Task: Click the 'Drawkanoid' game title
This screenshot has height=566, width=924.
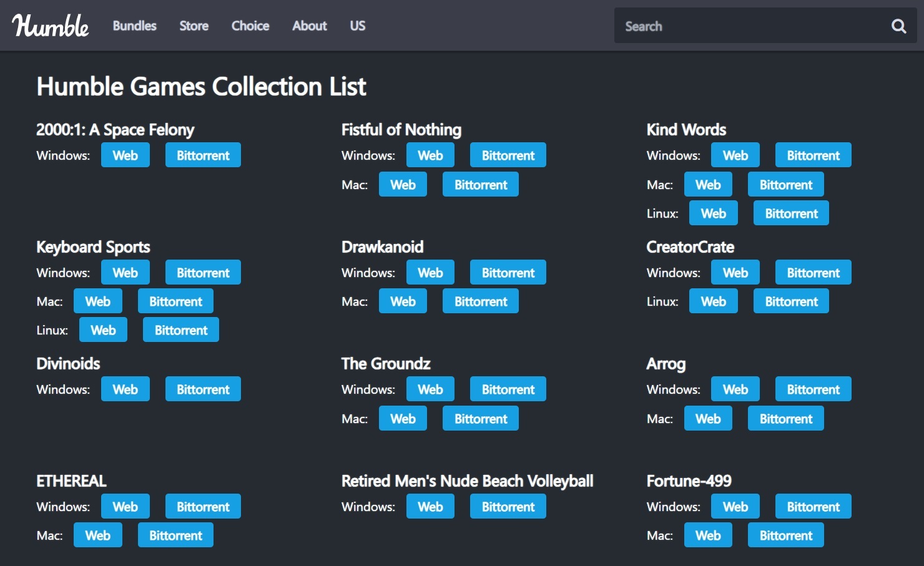Action: click(x=382, y=247)
